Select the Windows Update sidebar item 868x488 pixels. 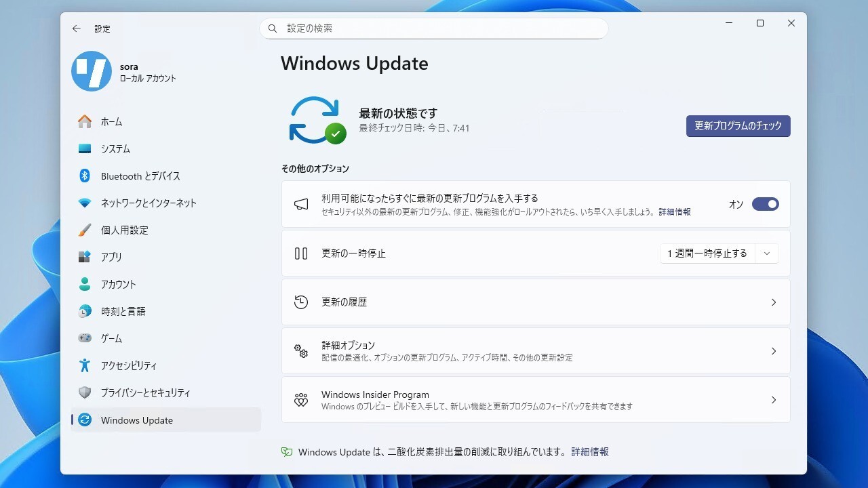pyautogui.click(x=165, y=420)
